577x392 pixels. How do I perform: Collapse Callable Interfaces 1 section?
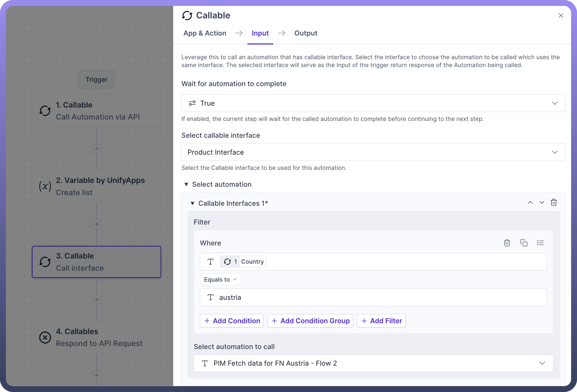tap(192, 203)
